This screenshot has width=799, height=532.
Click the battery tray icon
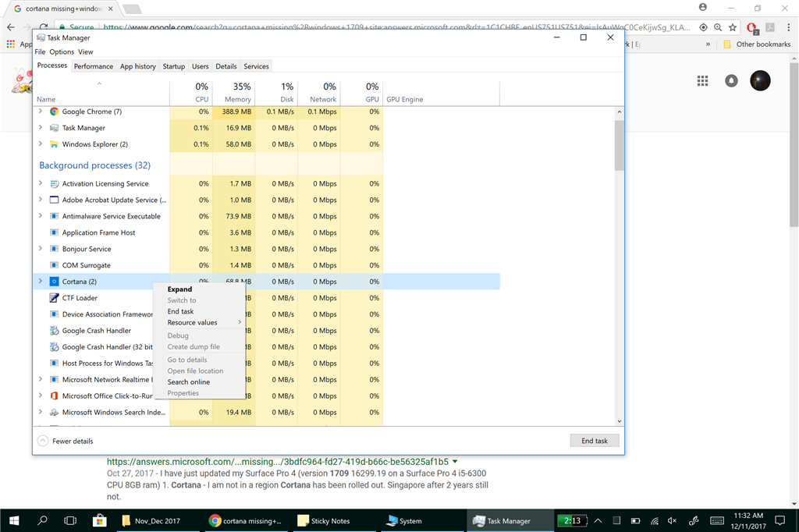coord(635,521)
